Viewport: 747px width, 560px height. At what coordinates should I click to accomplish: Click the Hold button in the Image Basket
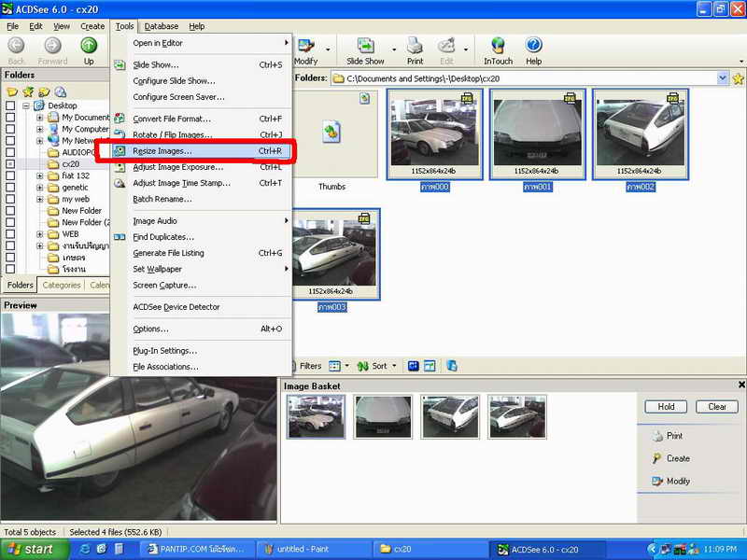click(666, 407)
